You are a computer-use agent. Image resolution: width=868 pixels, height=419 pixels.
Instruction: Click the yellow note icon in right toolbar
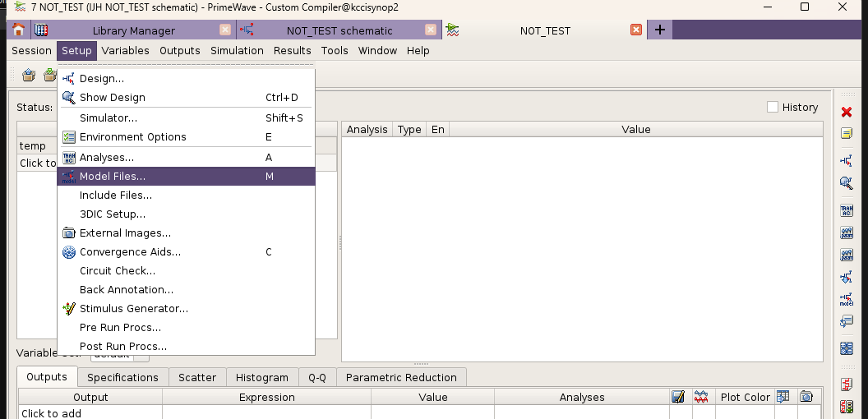tap(847, 133)
